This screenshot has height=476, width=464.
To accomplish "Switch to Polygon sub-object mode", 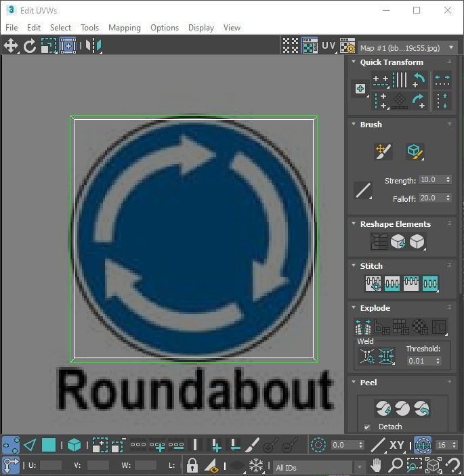I will pos(49,445).
